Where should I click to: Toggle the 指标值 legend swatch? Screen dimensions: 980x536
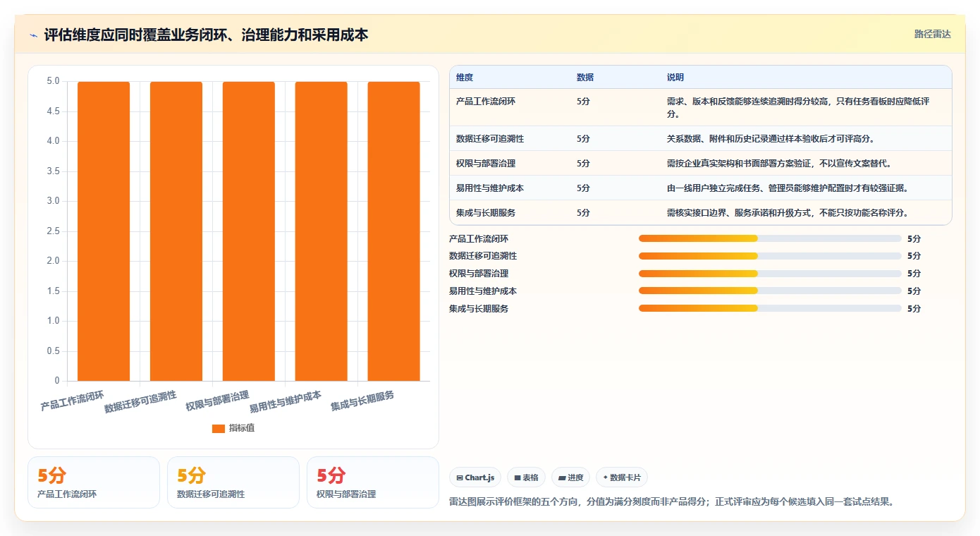point(219,428)
